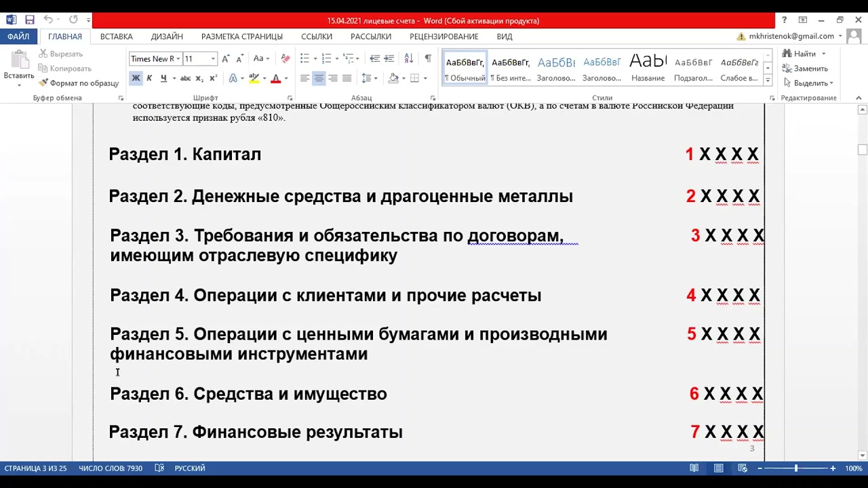Apply numbered list
868x488 pixels.
pos(327,59)
